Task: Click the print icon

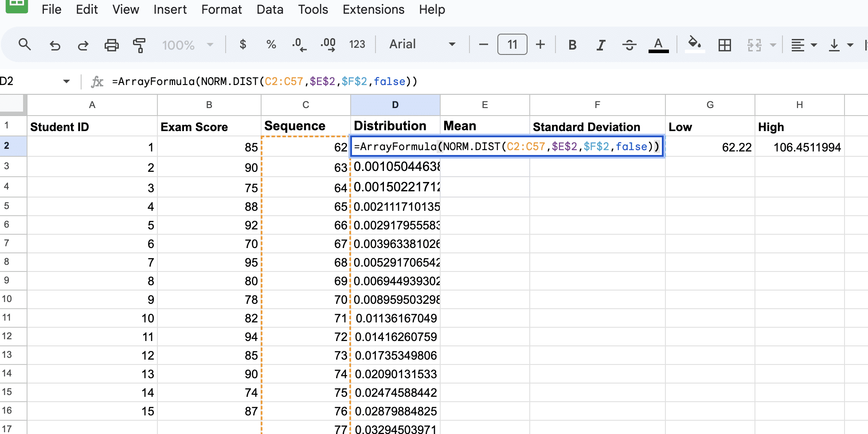Action: (111, 45)
